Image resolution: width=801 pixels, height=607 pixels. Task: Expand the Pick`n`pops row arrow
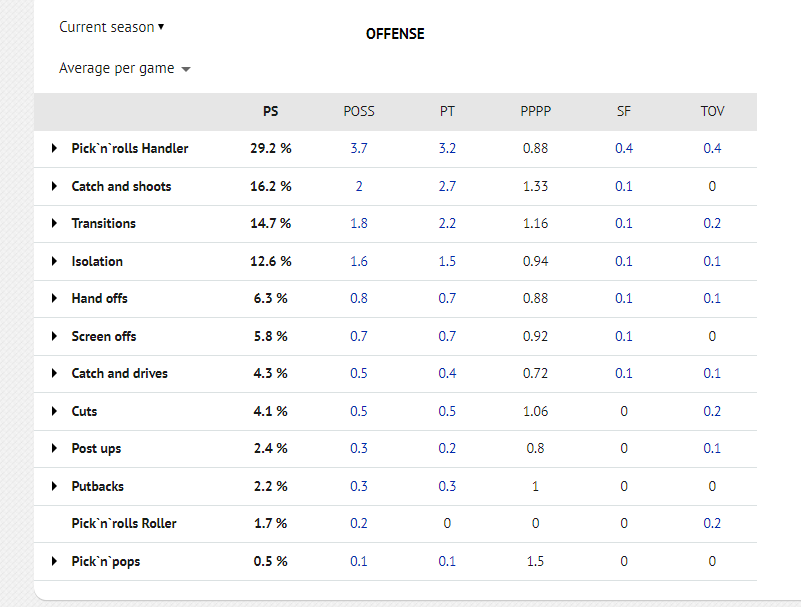click(54, 561)
